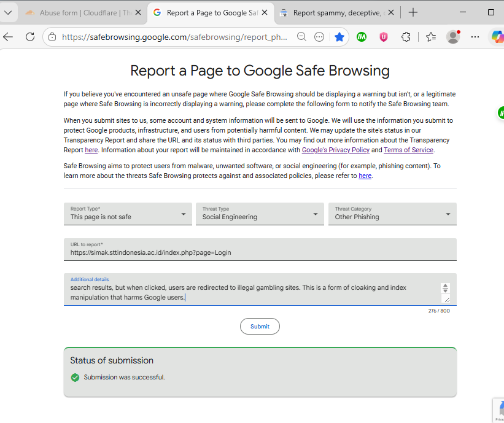504x423 pixels.
Task: Select the Report a Page to Google tab
Action: (x=211, y=13)
